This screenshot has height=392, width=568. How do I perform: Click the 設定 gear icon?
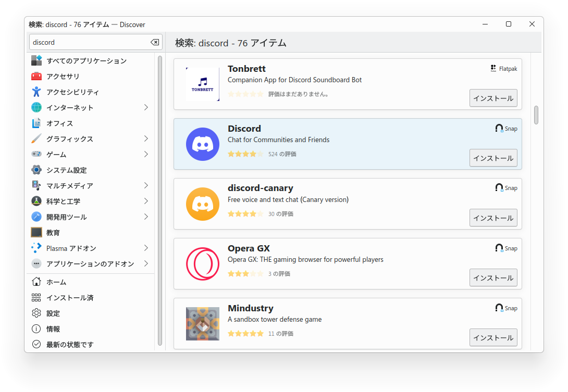36,313
